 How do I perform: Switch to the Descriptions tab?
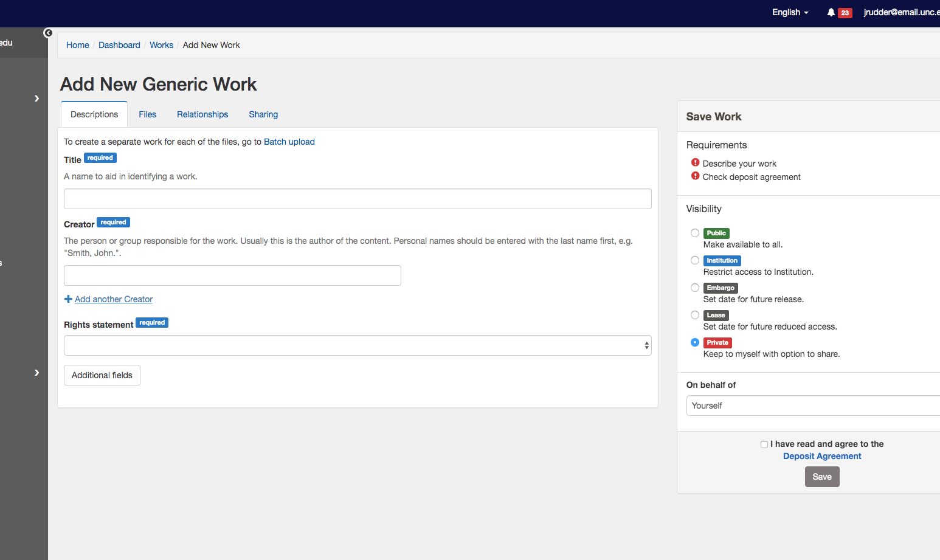pos(94,114)
